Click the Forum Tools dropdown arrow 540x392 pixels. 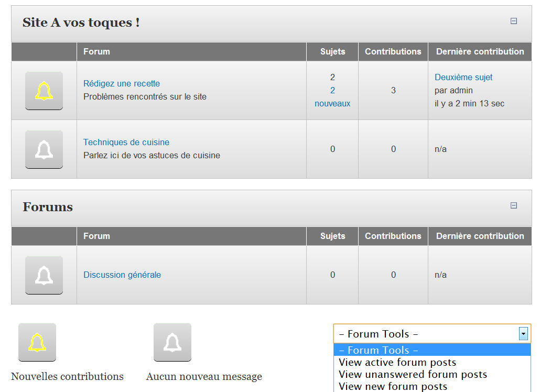(x=523, y=334)
